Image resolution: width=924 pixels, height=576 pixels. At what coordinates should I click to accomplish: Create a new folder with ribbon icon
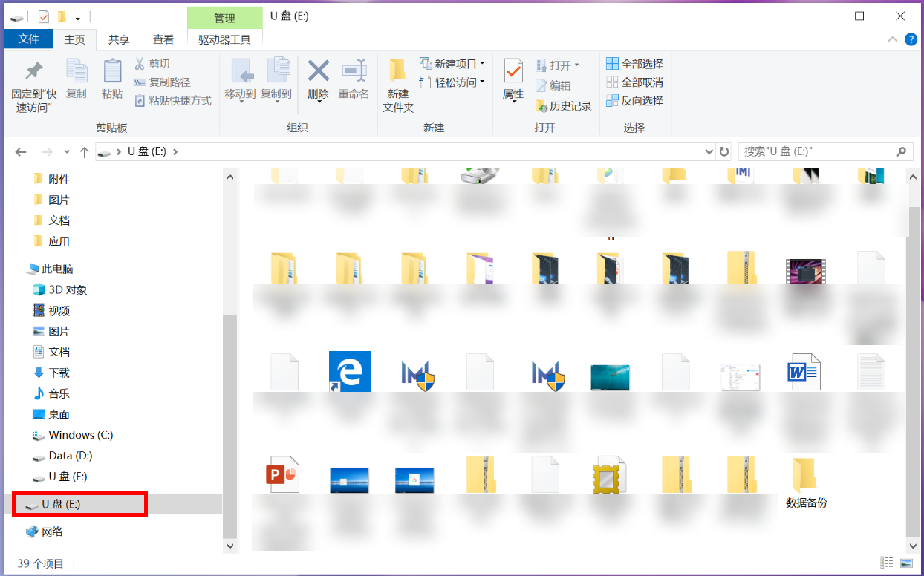[x=397, y=73]
